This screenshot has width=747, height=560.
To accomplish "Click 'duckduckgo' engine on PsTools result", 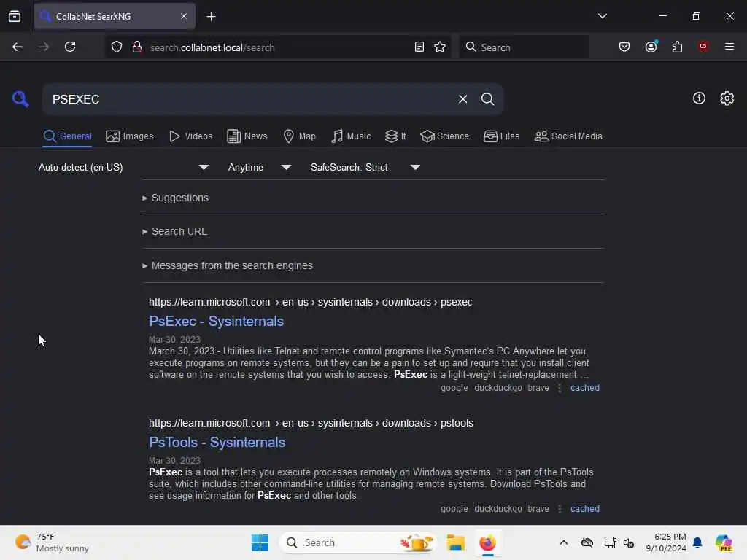I will (x=498, y=508).
